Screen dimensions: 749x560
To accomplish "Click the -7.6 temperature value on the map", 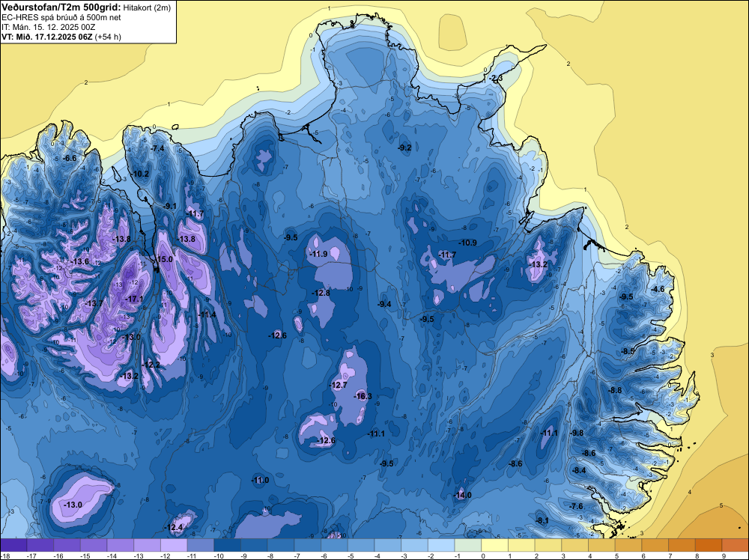I will click(x=576, y=506).
